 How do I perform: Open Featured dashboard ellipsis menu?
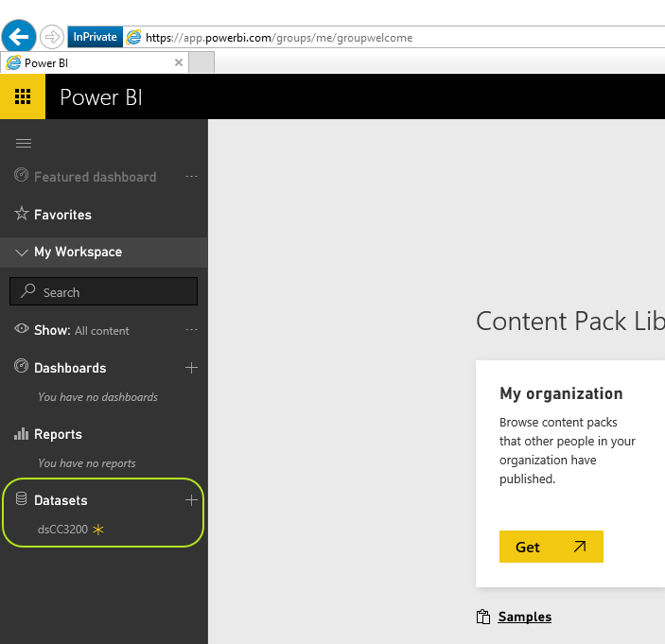point(192,177)
